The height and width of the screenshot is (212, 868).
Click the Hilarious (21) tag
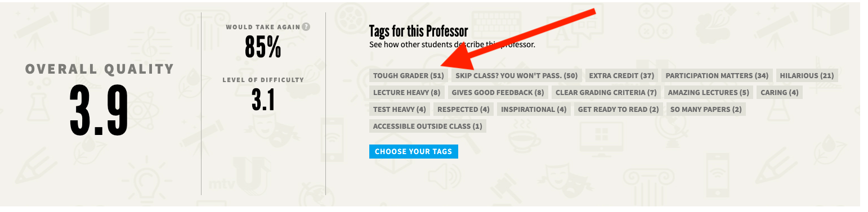click(807, 75)
